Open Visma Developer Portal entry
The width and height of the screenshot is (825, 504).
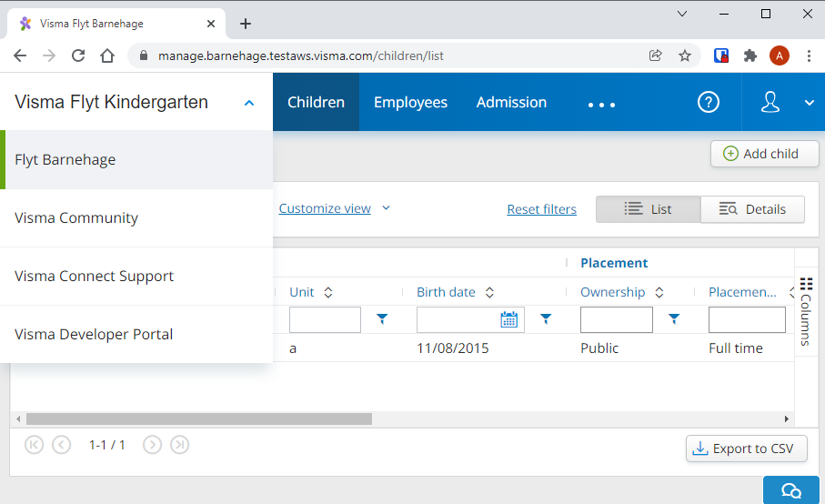tap(136, 334)
